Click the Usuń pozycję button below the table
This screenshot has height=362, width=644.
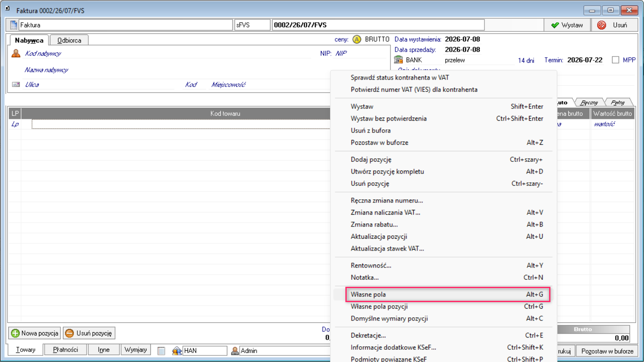point(89,333)
